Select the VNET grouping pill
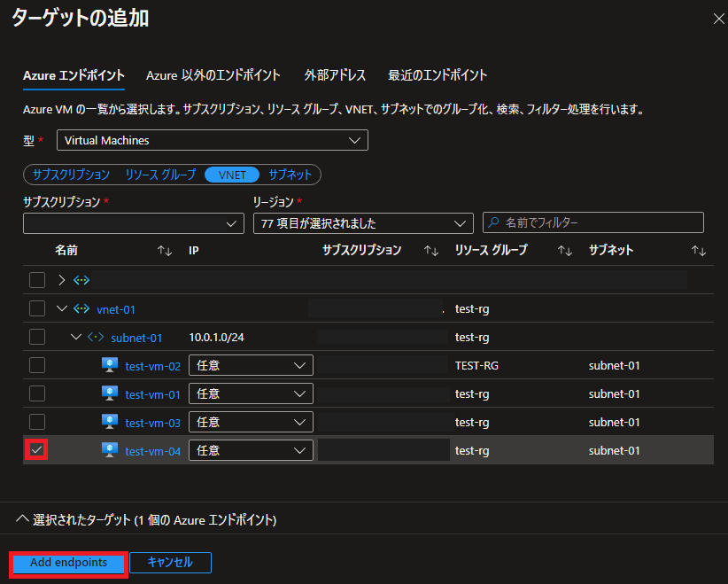This screenshot has width=728, height=584. pos(232,175)
